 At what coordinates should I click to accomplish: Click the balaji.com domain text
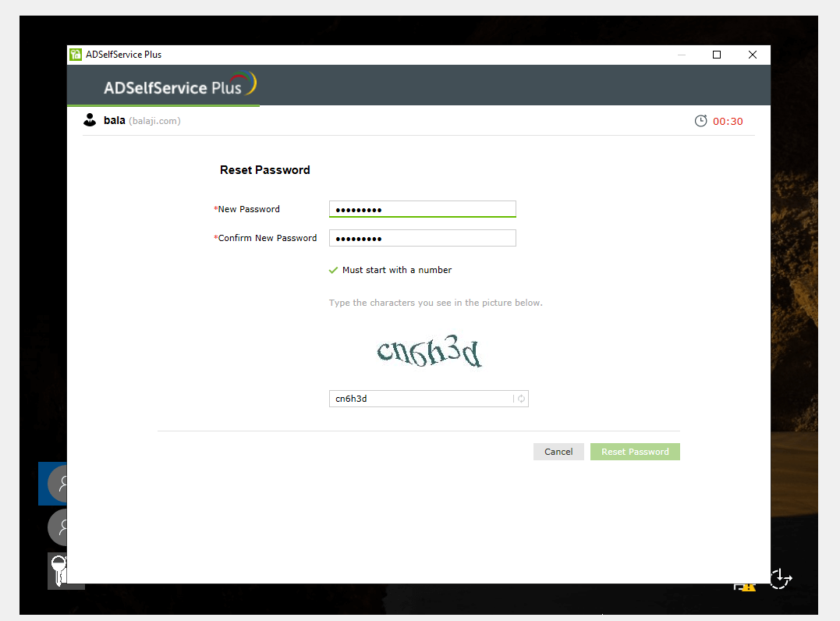click(155, 121)
